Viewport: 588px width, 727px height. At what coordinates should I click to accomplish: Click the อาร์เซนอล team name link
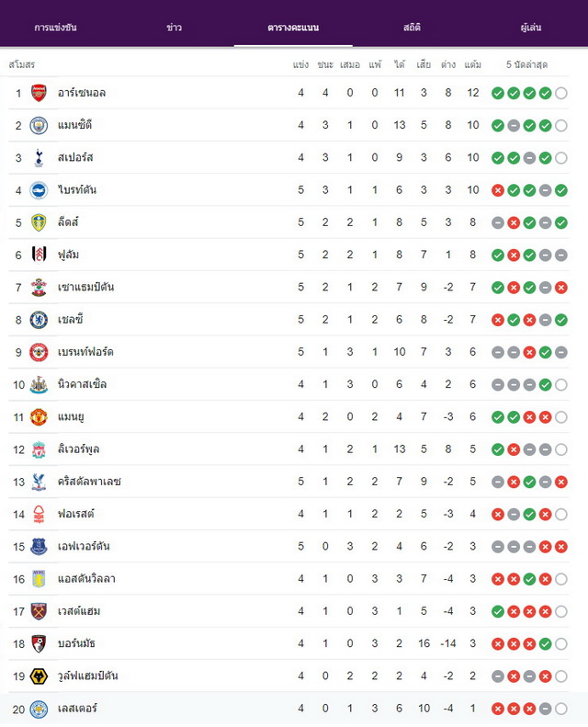pyautogui.click(x=82, y=93)
